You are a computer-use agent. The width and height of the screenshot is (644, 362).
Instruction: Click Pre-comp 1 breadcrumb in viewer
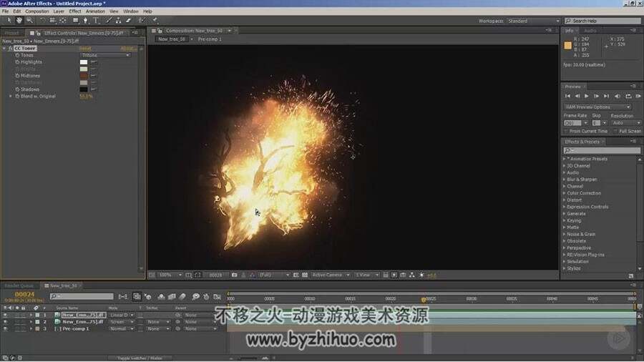click(x=210, y=39)
